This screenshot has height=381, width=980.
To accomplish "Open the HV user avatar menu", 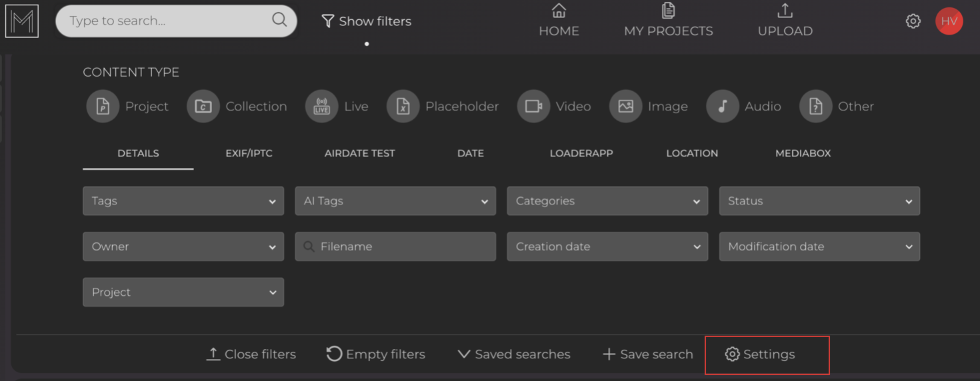I will pyautogui.click(x=949, y=21).
